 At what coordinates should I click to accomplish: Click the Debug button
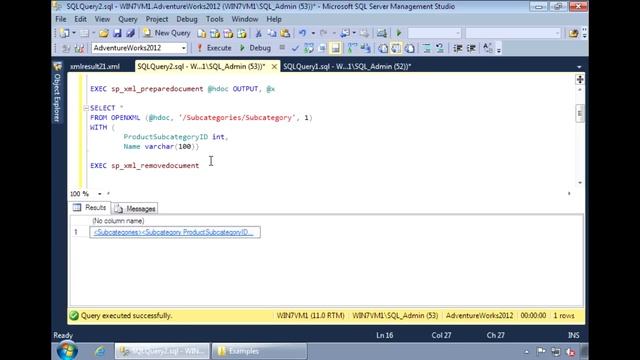[x=255, y=48]
